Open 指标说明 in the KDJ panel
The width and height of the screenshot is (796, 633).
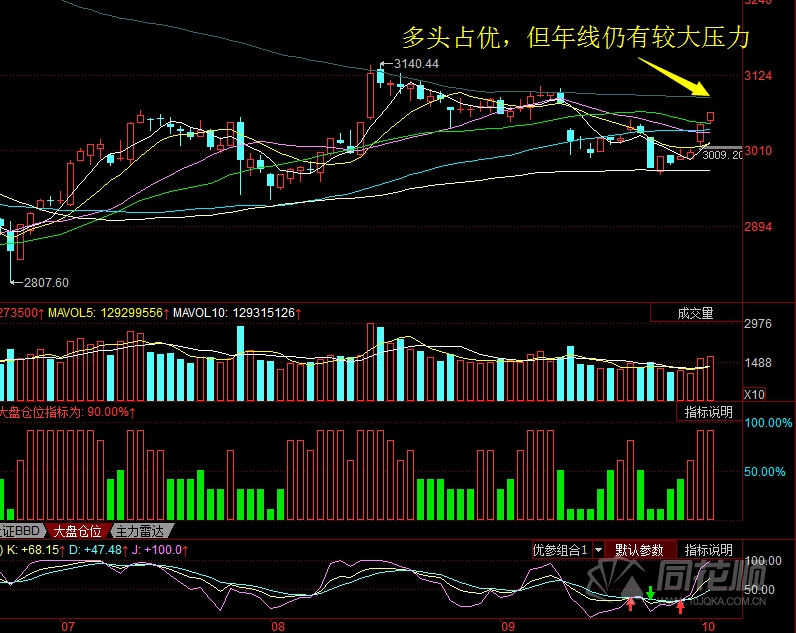pos(708,550)
